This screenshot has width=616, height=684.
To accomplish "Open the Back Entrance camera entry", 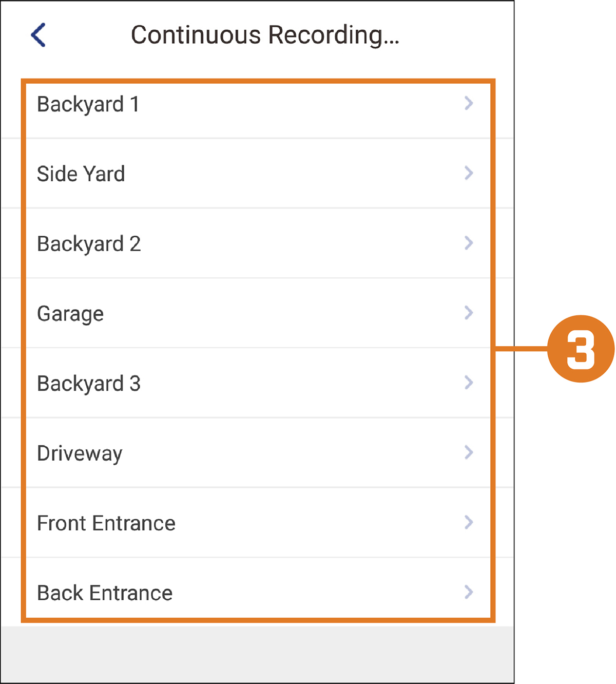I will 105,593.
